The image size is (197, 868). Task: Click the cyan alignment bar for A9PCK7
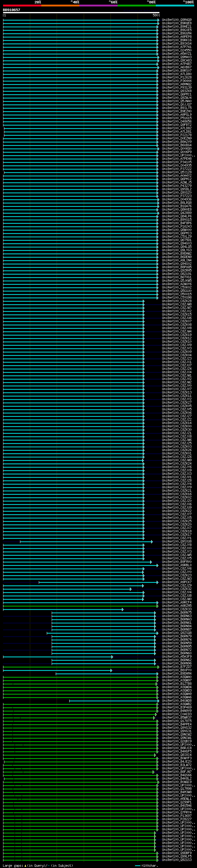(98, 582)
